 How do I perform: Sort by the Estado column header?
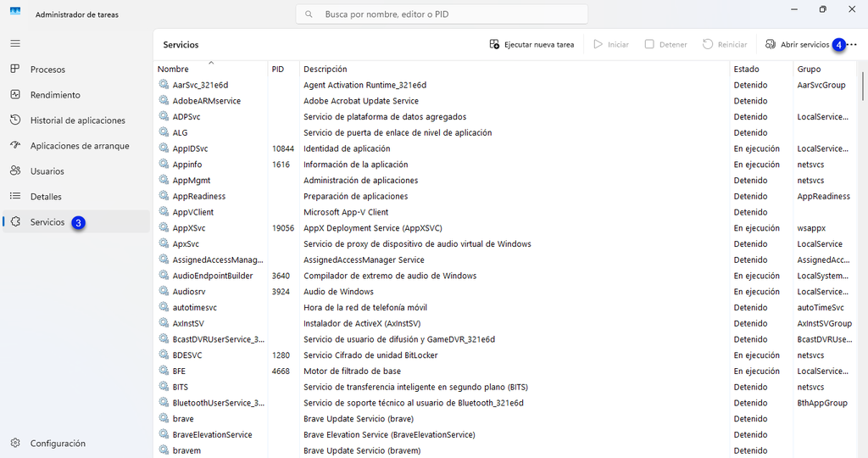(761, 70)
